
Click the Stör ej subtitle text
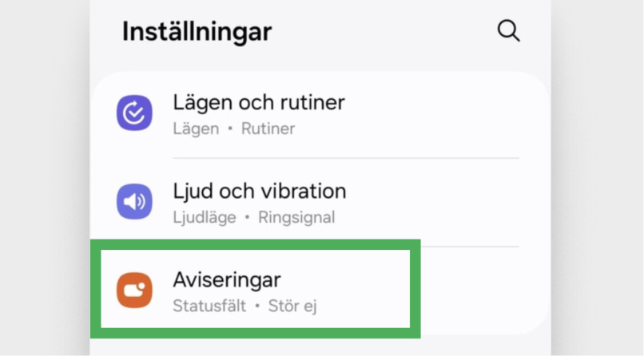tap(292, 307)
